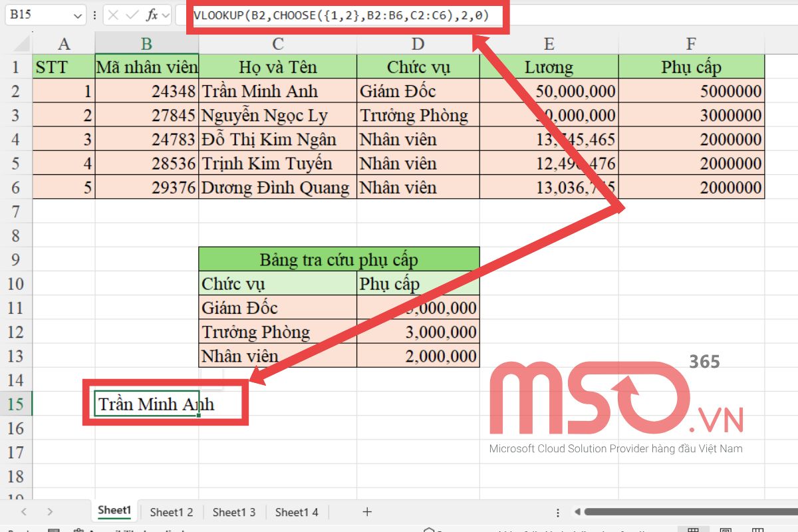Click the 'STT' header cell
Image resolution: width=798 pixels, height=532 pixels.
[x=64, y=67]
